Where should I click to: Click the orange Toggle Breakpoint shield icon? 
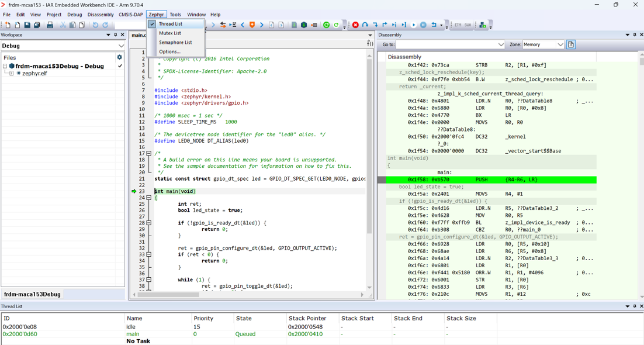(252, 25)
